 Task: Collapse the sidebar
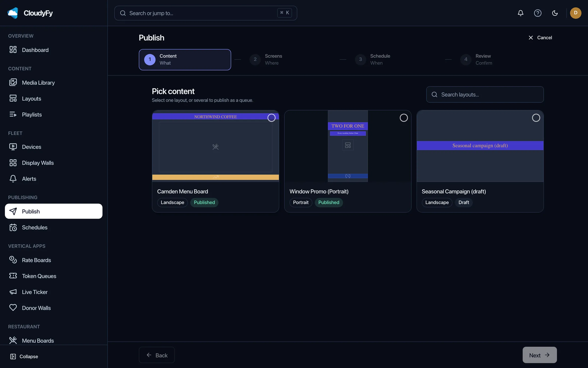24,356
